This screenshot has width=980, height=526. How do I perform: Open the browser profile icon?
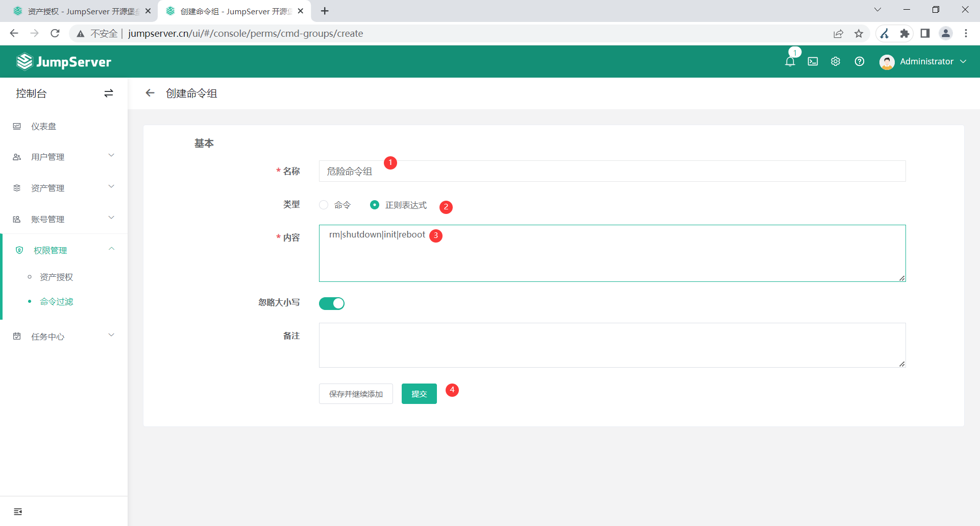coord(946,34)
